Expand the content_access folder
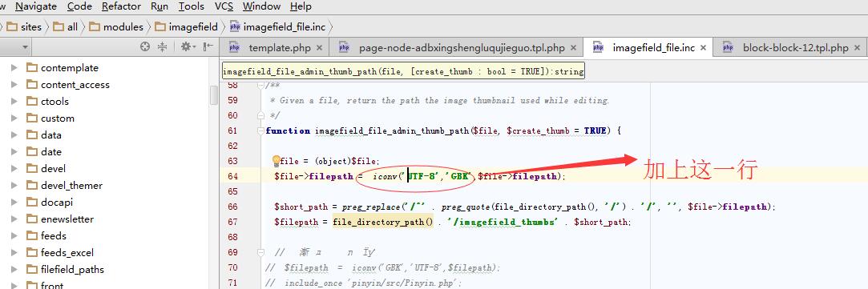 [14, 85]
